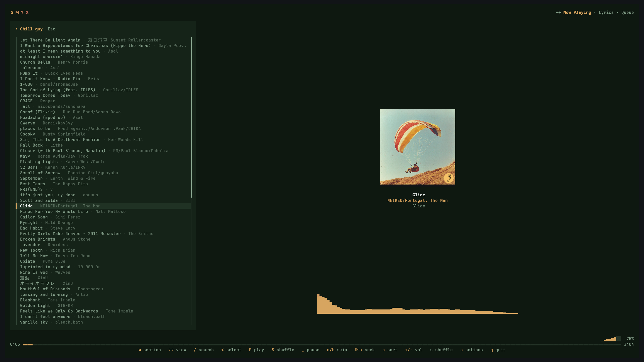Open the Queue tab

[x=627, y=13]
